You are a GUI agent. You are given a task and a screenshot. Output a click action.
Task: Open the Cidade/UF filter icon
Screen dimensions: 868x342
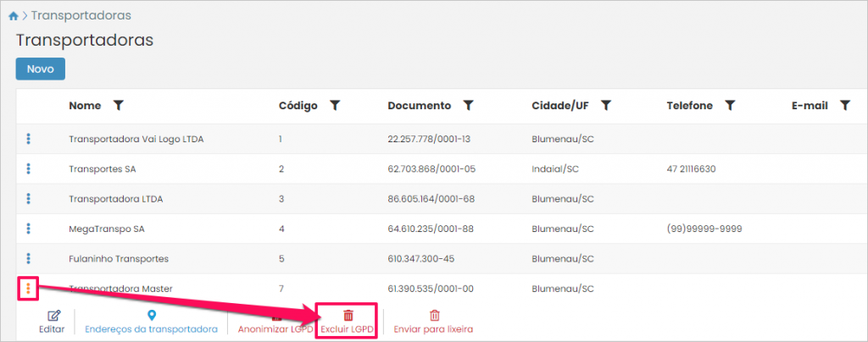pyautogui.click(x=606, y=106)
